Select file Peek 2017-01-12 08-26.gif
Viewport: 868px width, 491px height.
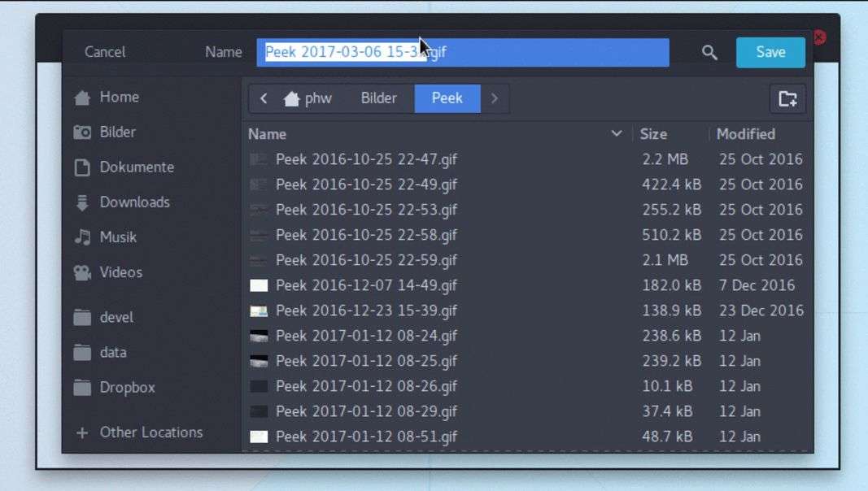click(366, 386)
